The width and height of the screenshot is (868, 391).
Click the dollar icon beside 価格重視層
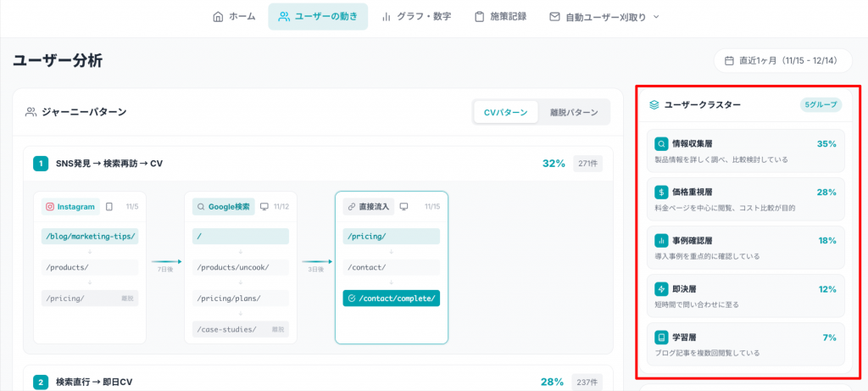tap(661, 193)
